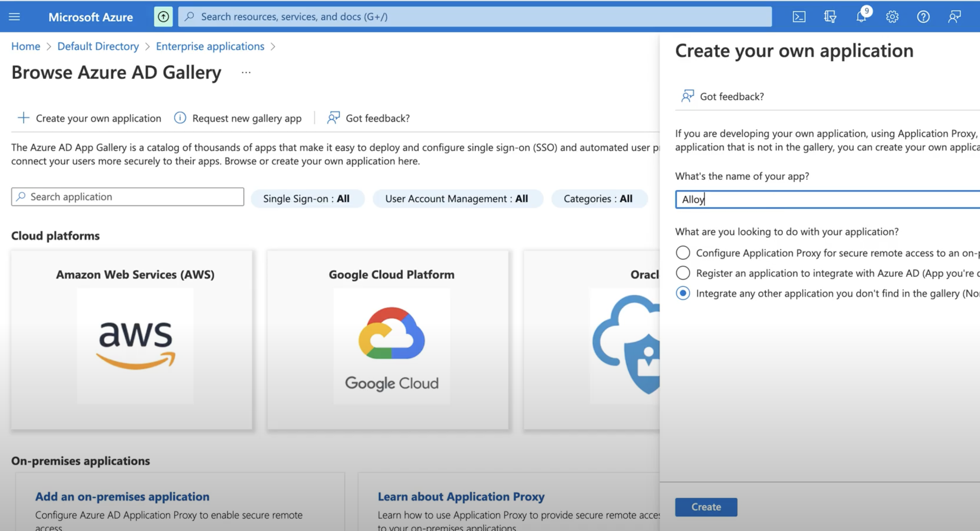Select Integrate any other application option
The width and height of the screenshot is (980, 531).
tap(683, 293)
